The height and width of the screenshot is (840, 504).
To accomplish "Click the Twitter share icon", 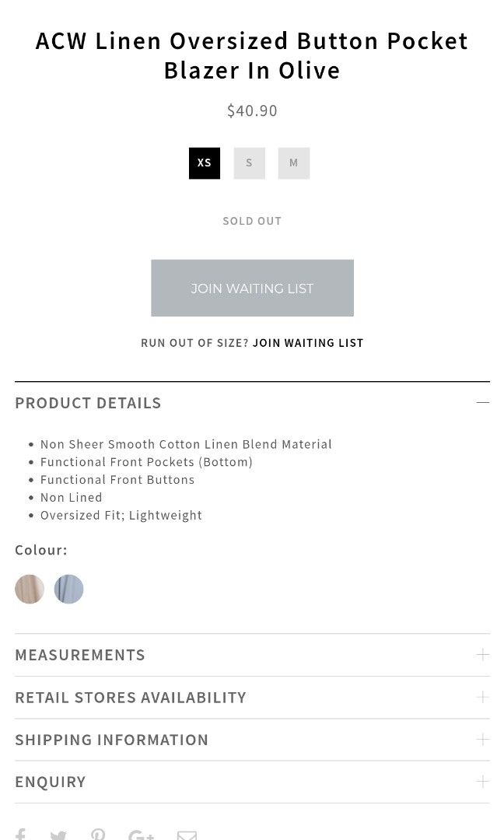I will point(58,835).
